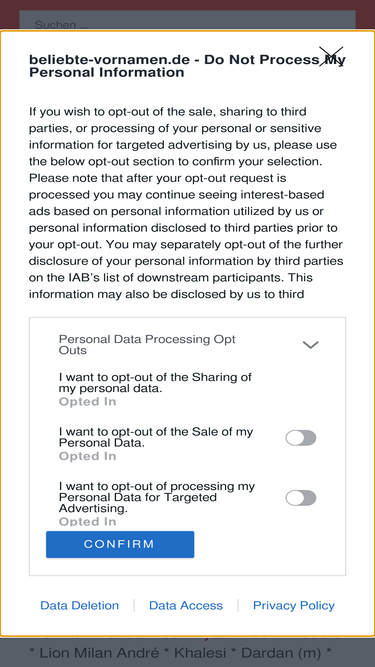This screenshot has width=375, height=667.
Task: Open the Privacy Policy link
Action: click(x=294, y=605)
